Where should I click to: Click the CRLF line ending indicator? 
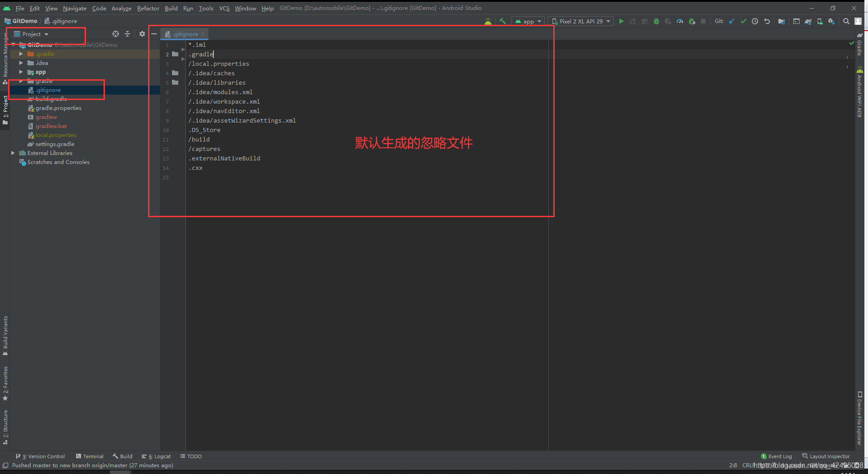tap(748, 465)
